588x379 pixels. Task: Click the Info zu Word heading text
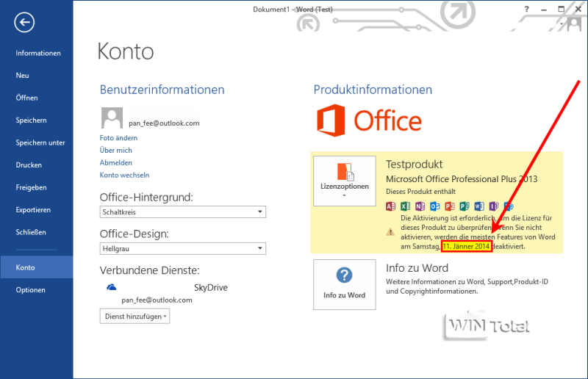417,268
